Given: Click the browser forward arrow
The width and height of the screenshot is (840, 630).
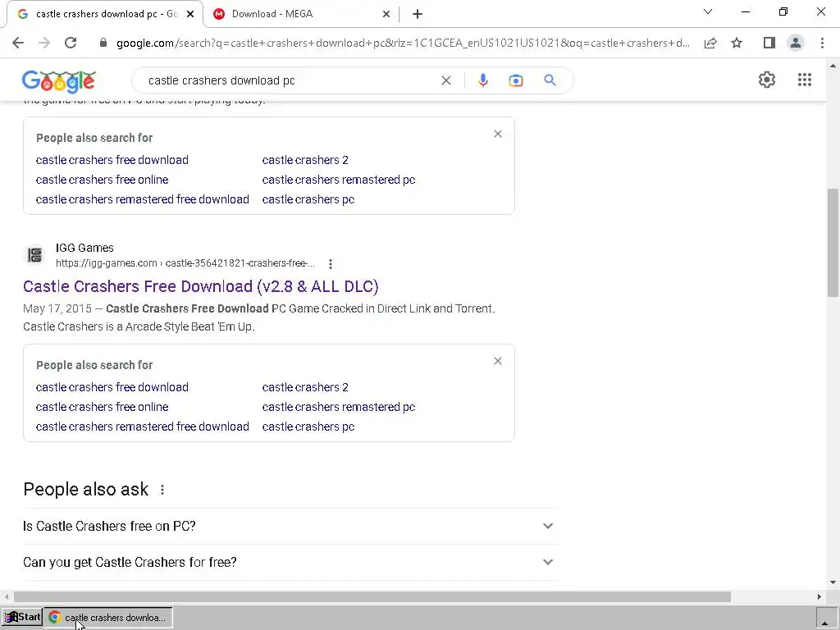Looking at the screenshot, I should click(44, 43).
